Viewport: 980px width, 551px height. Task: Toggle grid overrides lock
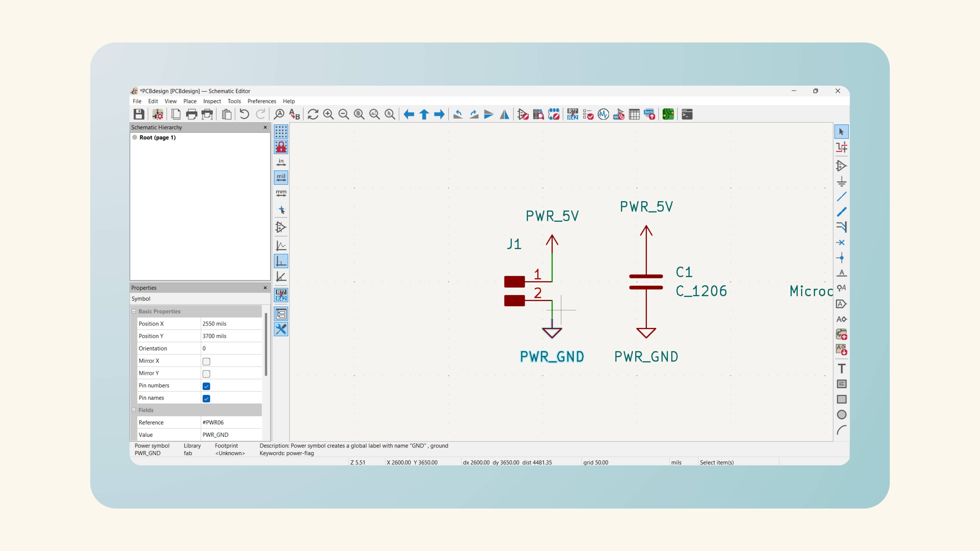(281, 147)
